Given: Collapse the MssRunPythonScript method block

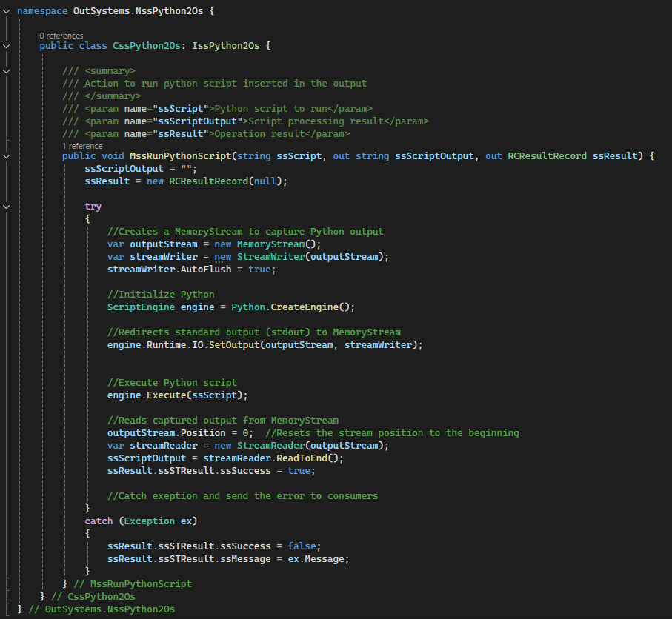Looking at the screenshot, I should (x=7, y=156).
